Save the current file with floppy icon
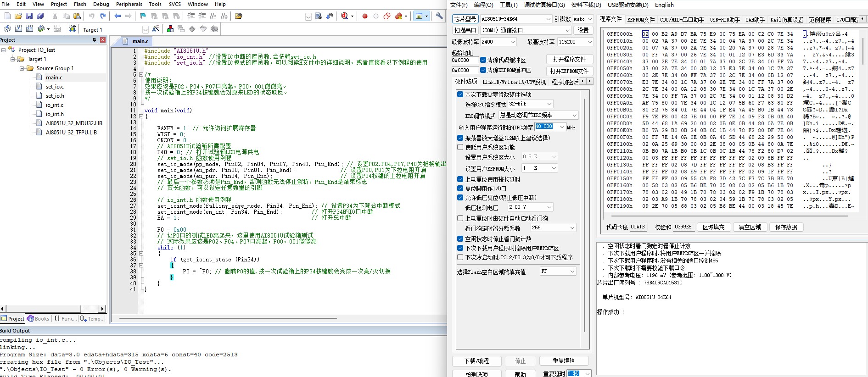This screenshot has width=868, height=377. click(x=29, y=16)
